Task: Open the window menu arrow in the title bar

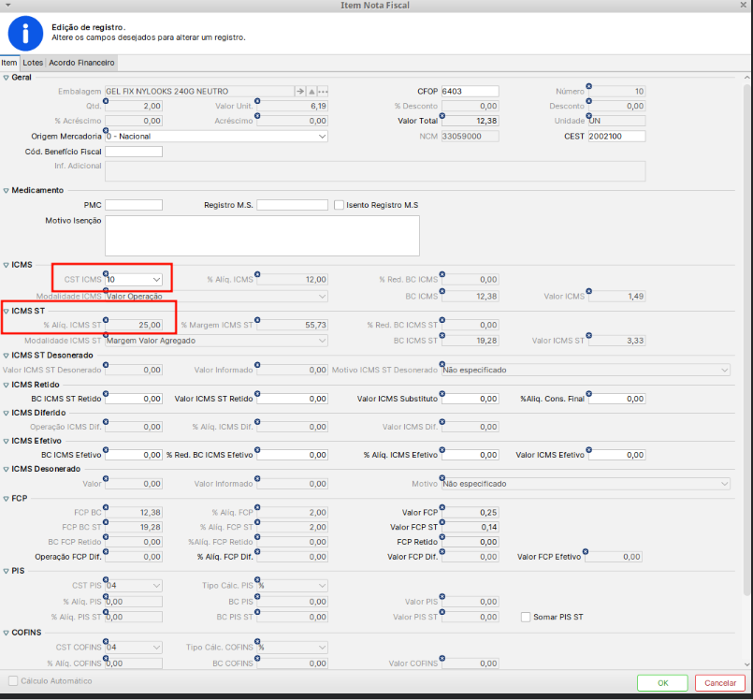Action: [8, 6]
